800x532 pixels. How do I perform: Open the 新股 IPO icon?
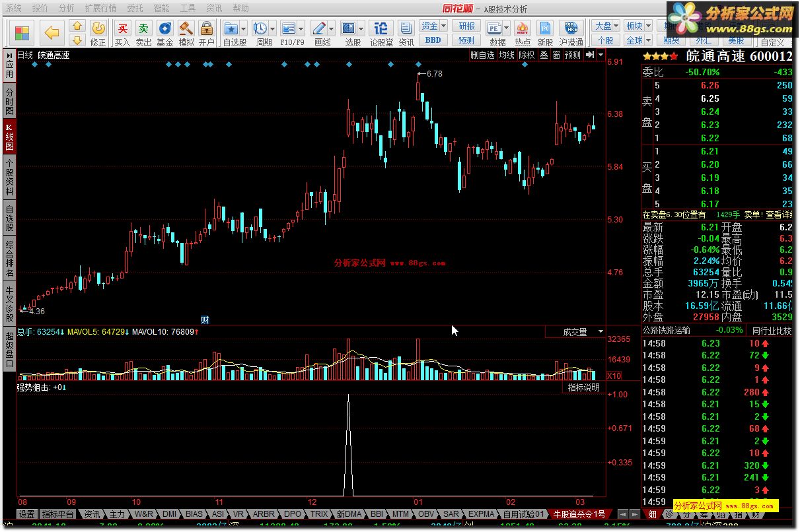[545, 28]
